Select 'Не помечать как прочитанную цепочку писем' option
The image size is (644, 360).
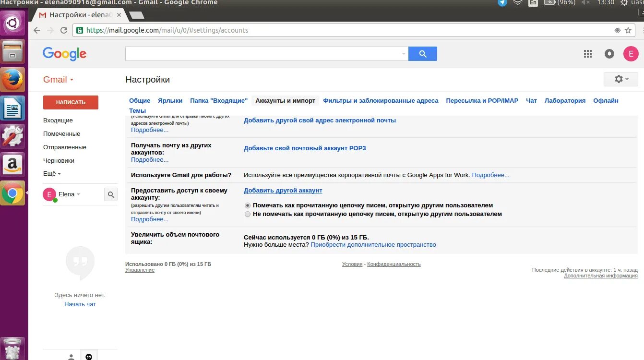click(x=248, y=214)
